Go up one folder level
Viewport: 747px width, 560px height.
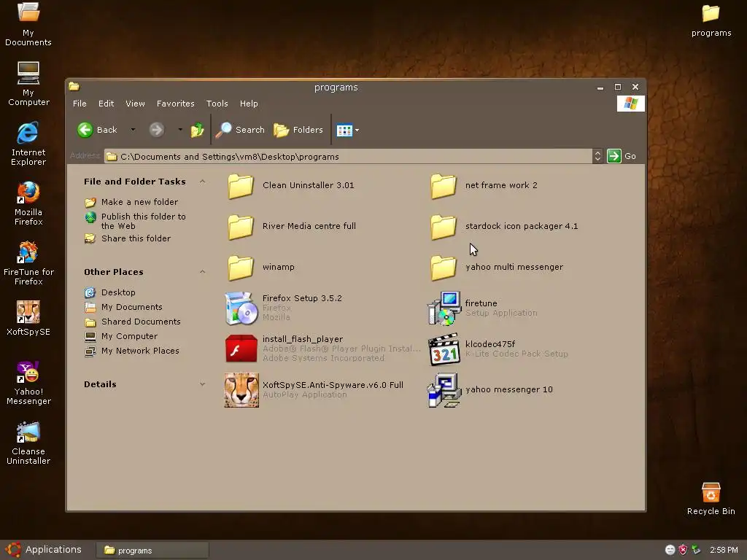(197, 130)
